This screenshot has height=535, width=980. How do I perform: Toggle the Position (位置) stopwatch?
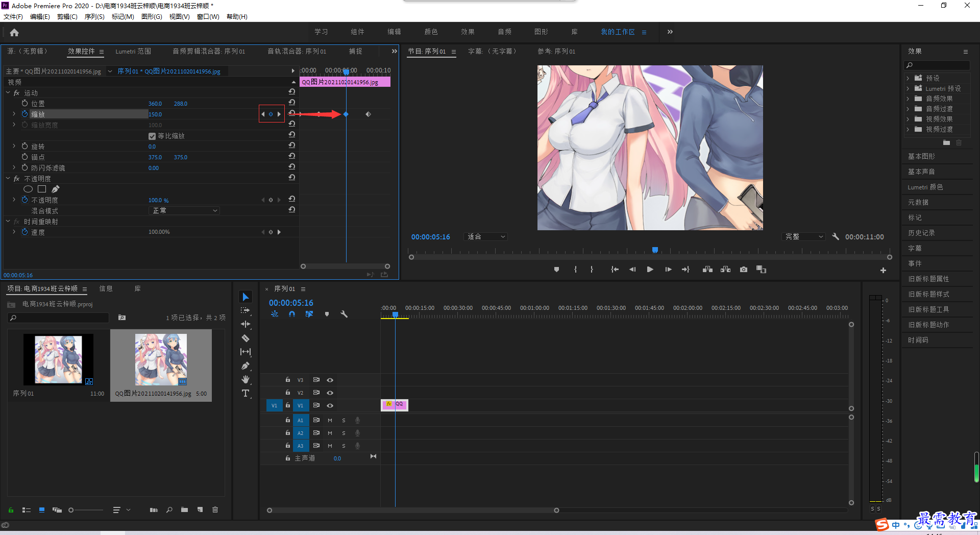point(24,103)
